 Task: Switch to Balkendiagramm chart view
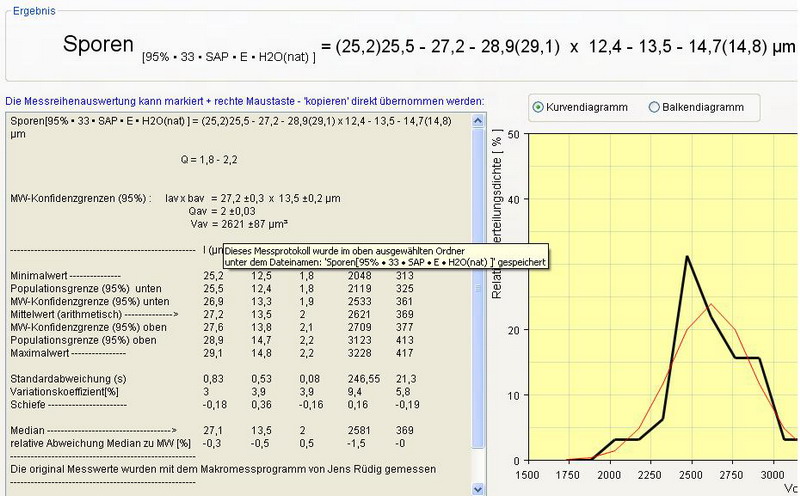coord(655,107)
